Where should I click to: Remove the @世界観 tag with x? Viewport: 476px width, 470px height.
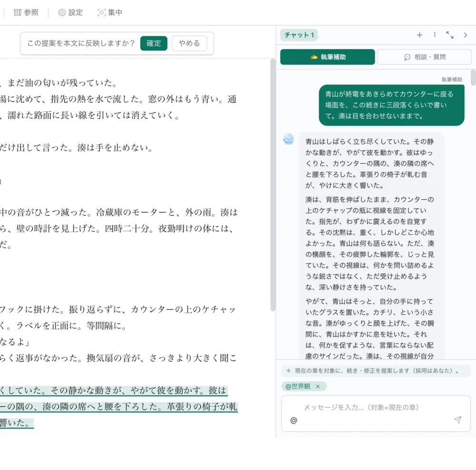(x=318, y=386)
